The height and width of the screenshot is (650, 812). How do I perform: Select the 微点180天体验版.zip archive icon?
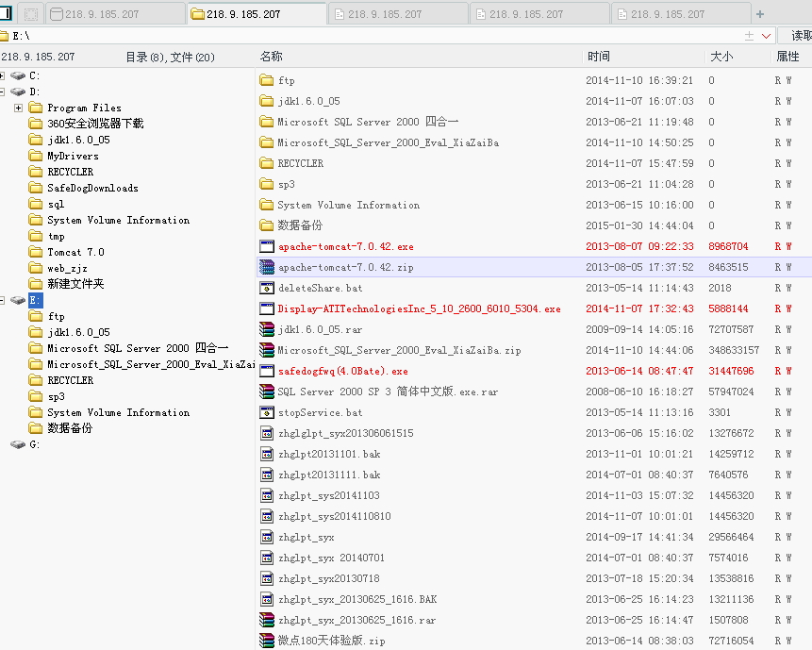click(267, 641)
